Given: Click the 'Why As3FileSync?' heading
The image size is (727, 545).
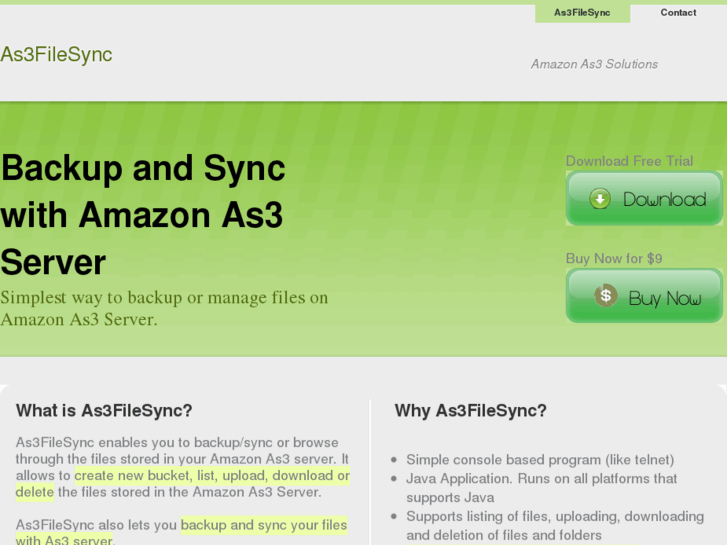Looking at the screenshot, I should point(471,410).
